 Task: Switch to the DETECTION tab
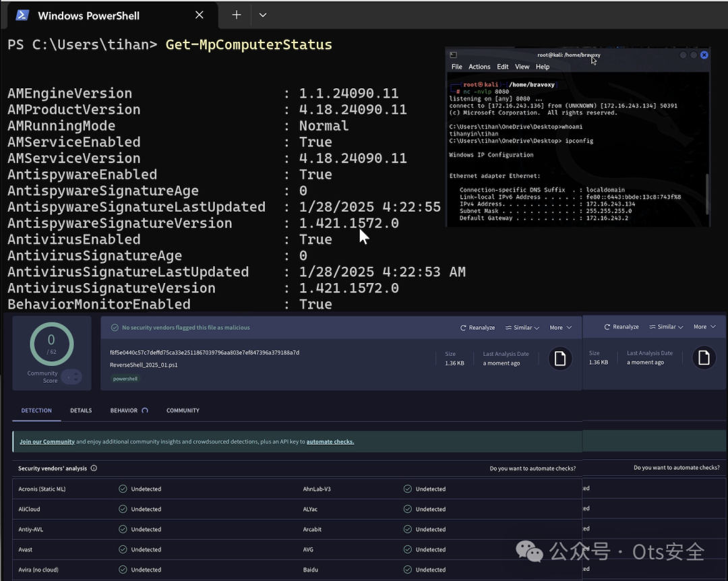(x=36, y=410)
